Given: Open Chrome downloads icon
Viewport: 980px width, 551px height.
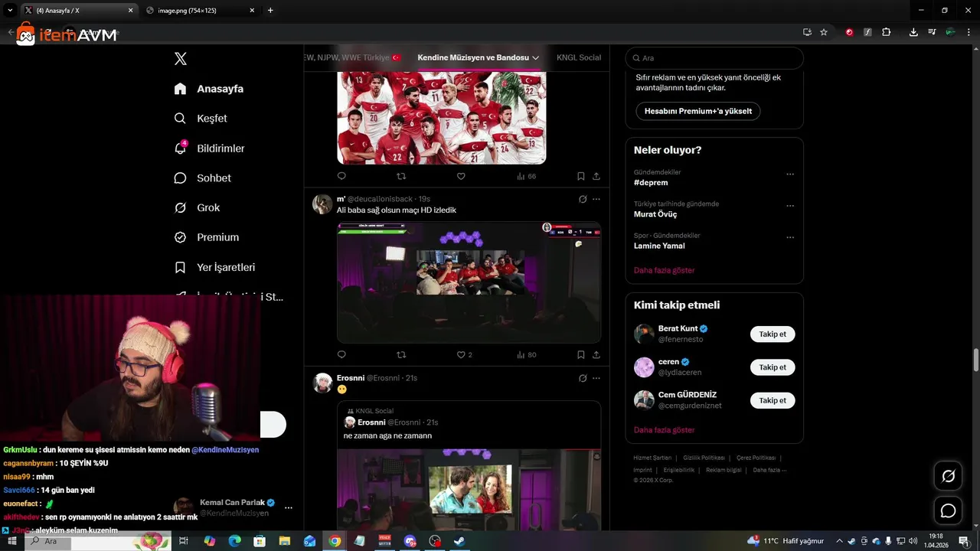Looking at the screenshot, I should coord(913,32).
